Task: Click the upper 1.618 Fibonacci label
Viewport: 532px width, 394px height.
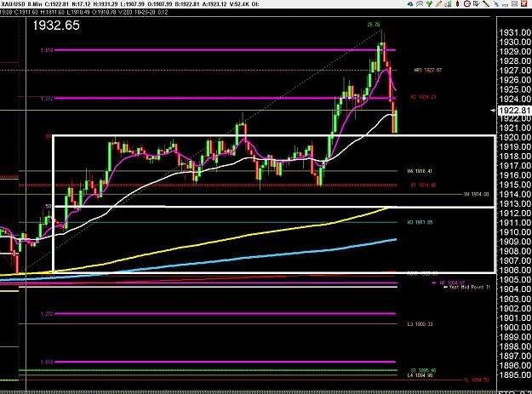Action: (x=47, y=50)
